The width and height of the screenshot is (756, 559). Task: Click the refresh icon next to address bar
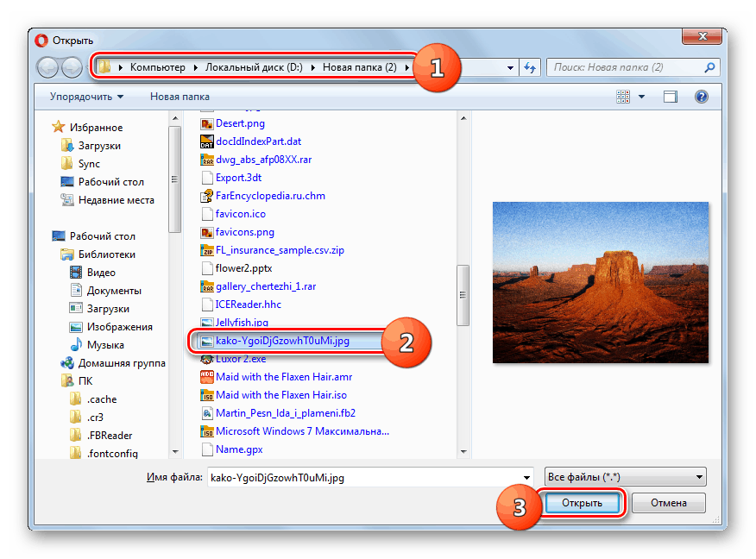tap(530, 67)
